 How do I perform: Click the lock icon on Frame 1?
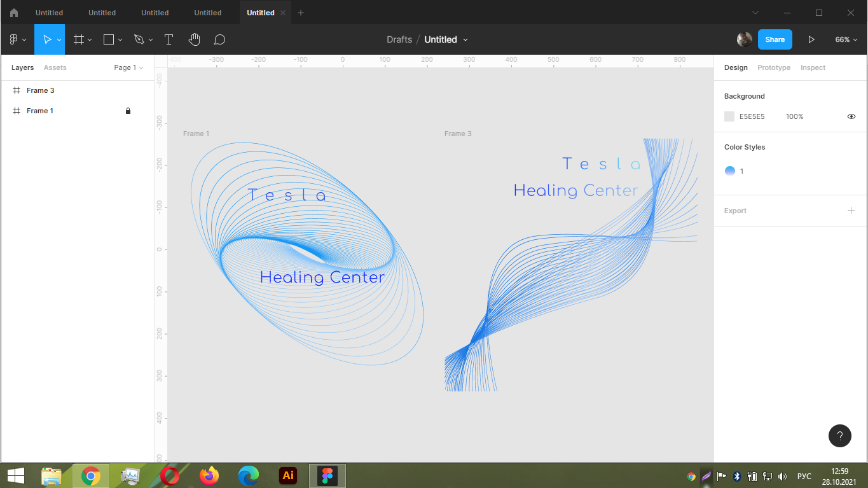tap(128, 111)
